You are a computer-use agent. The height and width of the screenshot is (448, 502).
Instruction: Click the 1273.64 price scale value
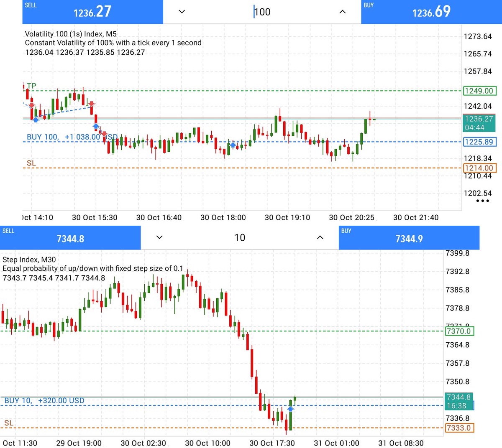click(478, 36)
